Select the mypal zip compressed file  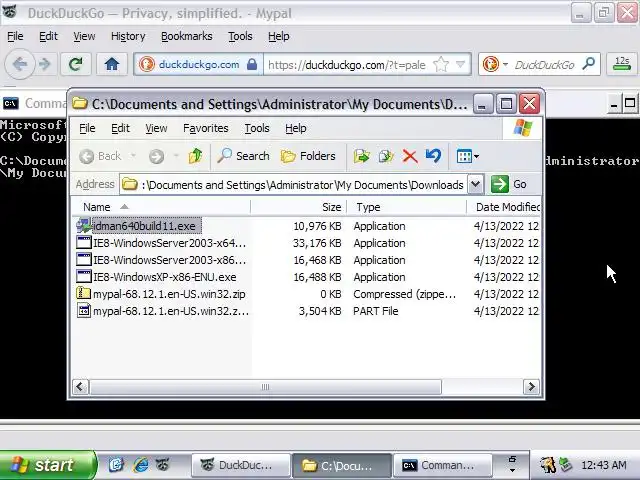pyautogui.click(x=169, y=294)
